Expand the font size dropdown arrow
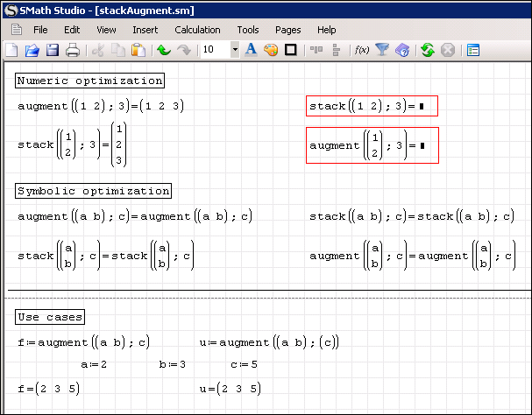Image resolution: width=532 pixels, height=415 pixels. coord(235,51)
